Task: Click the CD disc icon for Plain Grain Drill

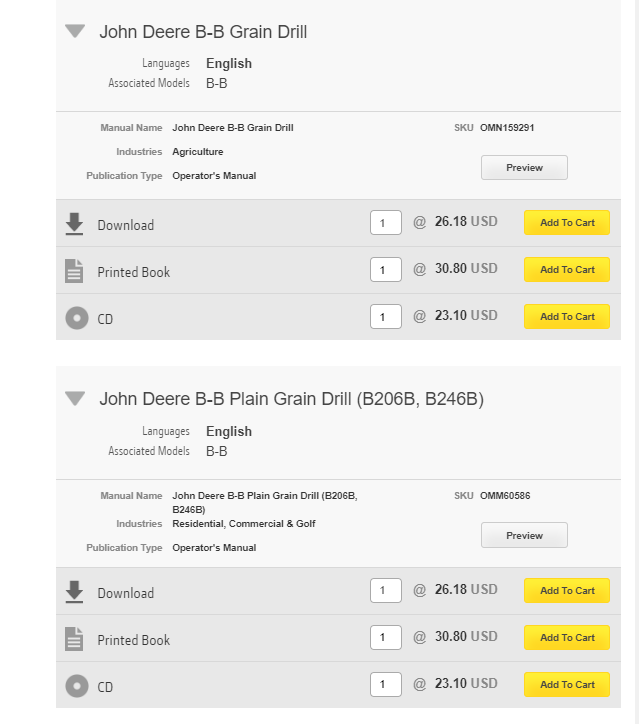Action: [76, 686]
